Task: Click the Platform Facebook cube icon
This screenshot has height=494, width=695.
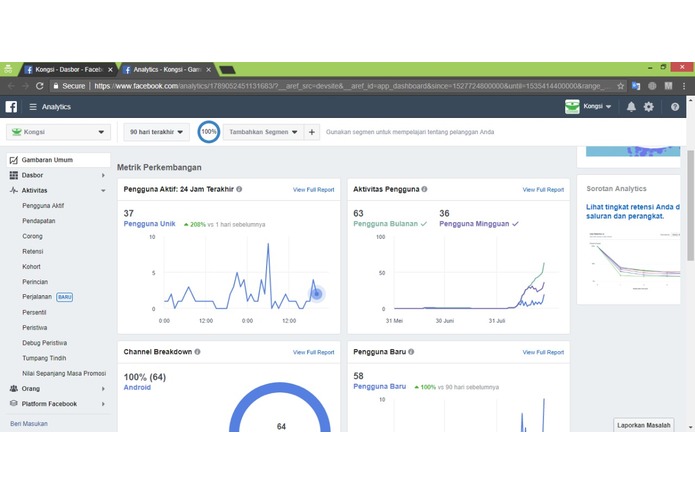Action: (14, 404)
